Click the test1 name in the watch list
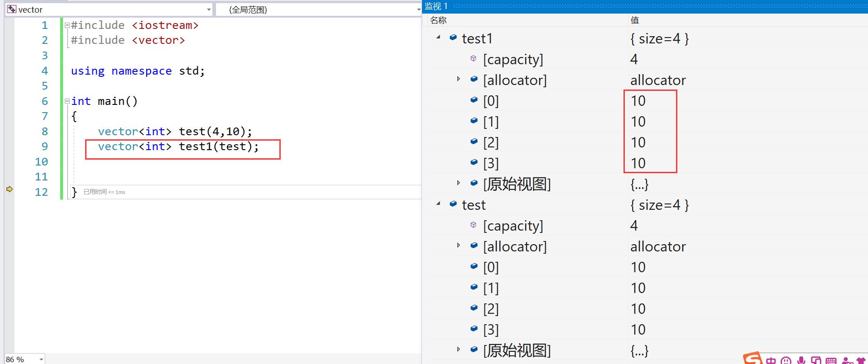 pos(477,39)
